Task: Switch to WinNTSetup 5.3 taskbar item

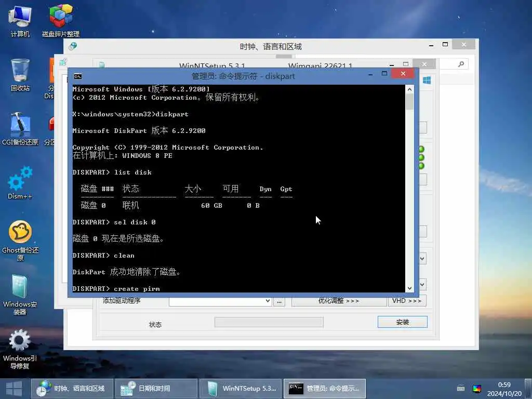Action: click(x=240, y=389)
